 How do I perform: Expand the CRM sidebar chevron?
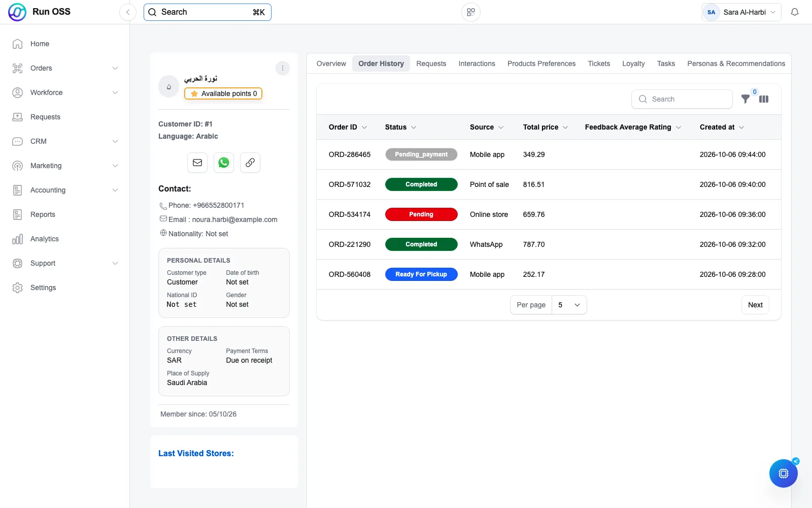point(115,141)
